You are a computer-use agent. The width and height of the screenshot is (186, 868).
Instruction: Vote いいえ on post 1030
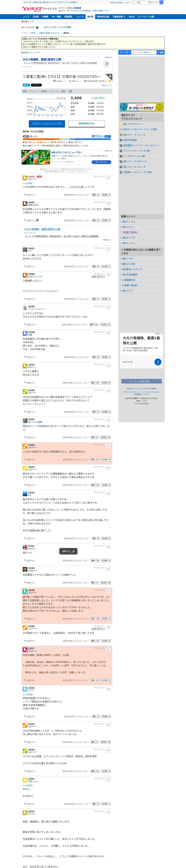click(x=105, y=583)
